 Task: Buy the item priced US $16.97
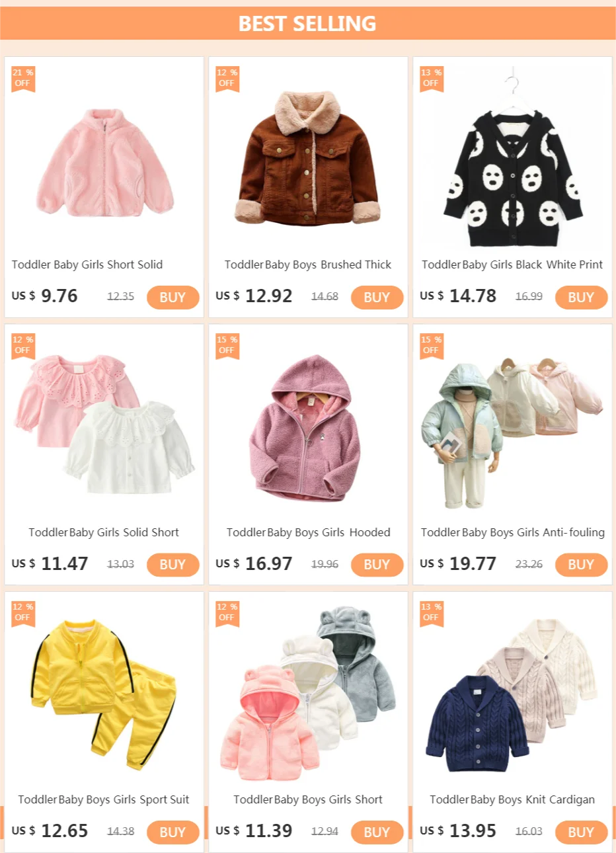[377, 565]
